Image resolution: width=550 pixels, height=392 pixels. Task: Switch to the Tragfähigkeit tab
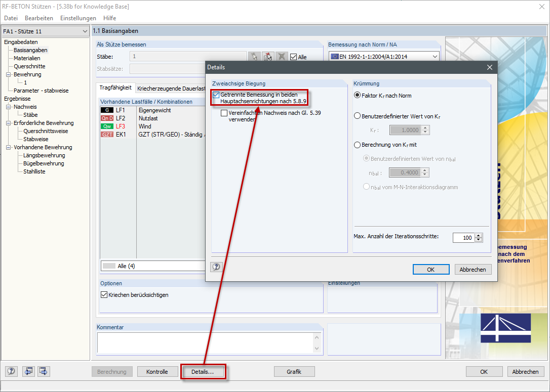coord(115,88)
